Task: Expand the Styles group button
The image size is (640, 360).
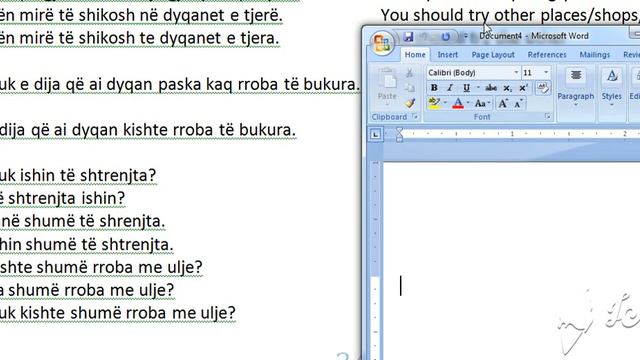Action: (x=611, y=88)
